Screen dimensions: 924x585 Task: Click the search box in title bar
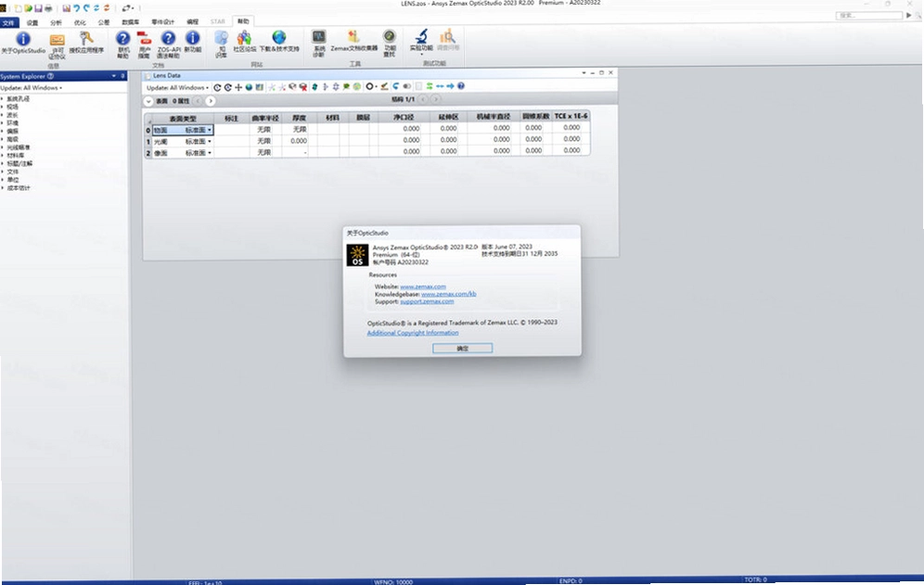click(x=868, y=16)
